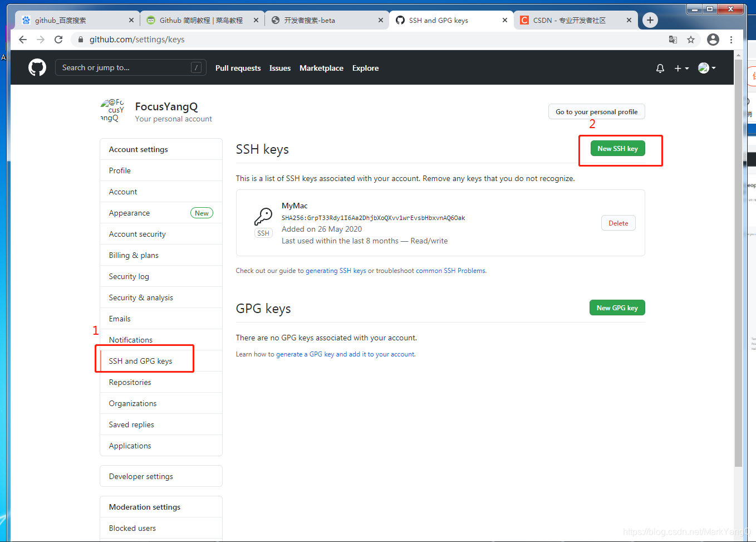
Task: Open Blocked users
Action: coord(161,528)
